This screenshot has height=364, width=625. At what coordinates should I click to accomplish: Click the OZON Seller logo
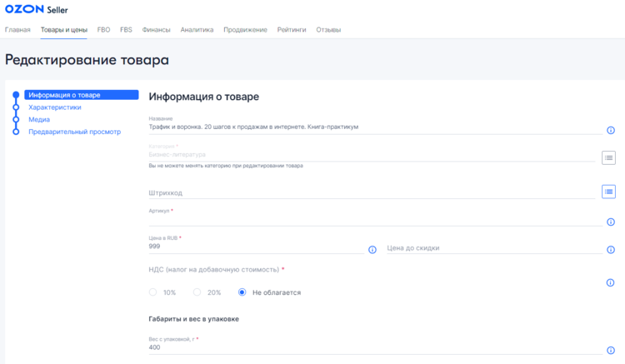tap(37, 9)
